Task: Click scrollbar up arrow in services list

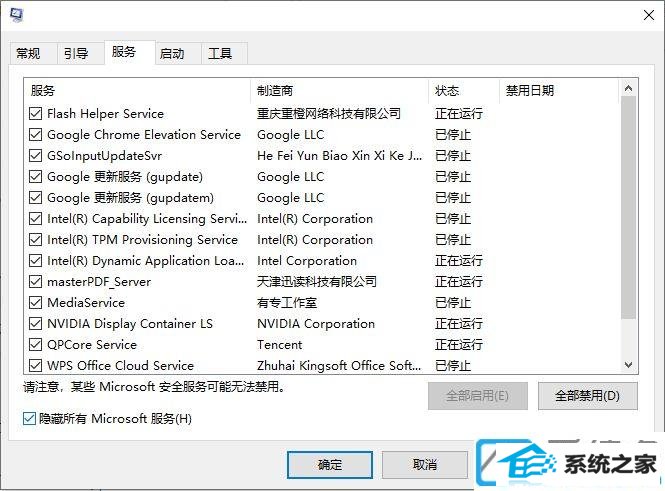Action: click(x=629, y=89)
